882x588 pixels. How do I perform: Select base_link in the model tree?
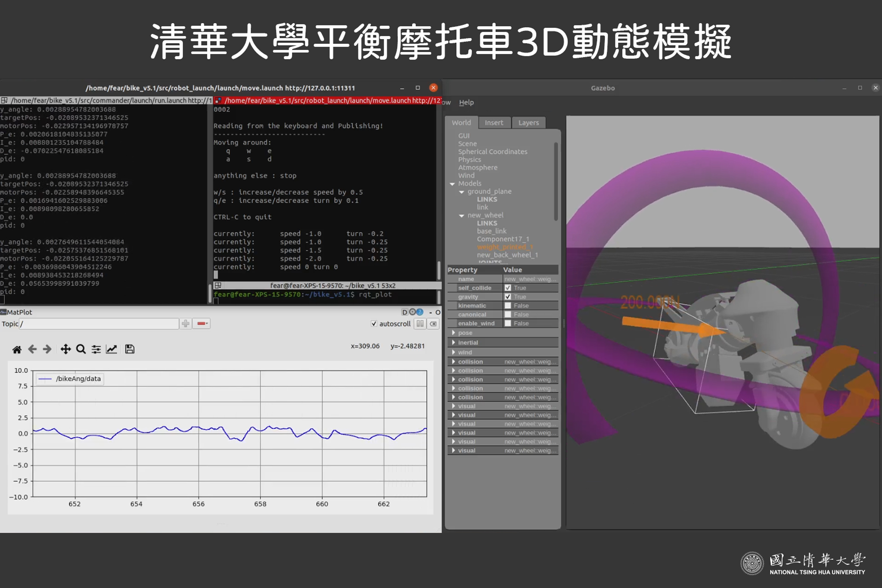pos(491,231)
